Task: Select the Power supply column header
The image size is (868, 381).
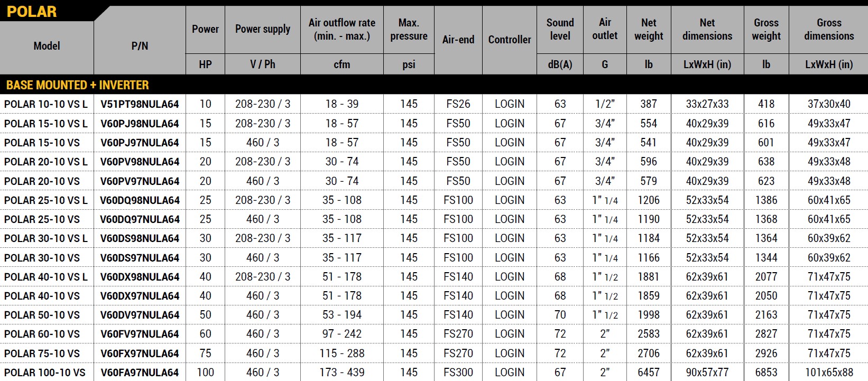Action: [263, 29]
